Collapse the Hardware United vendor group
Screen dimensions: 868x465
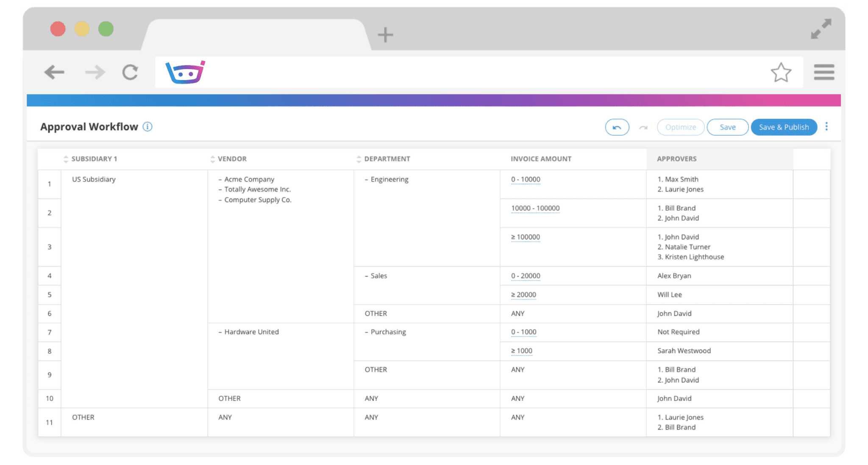(x=220, y=332)
